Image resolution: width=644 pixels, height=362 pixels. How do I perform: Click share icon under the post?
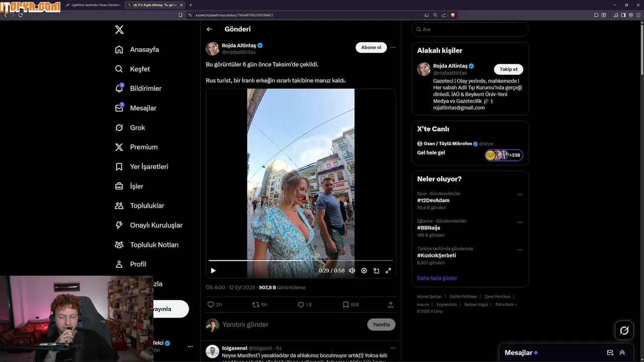[x=390, y=305]
